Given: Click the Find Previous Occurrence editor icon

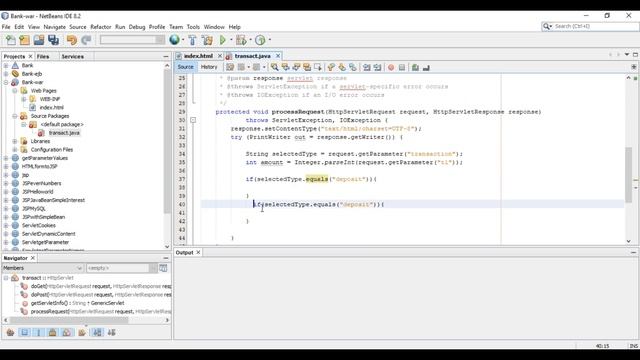Looking at the screenshot, I should pyautogui.click(x=285, y=67).
